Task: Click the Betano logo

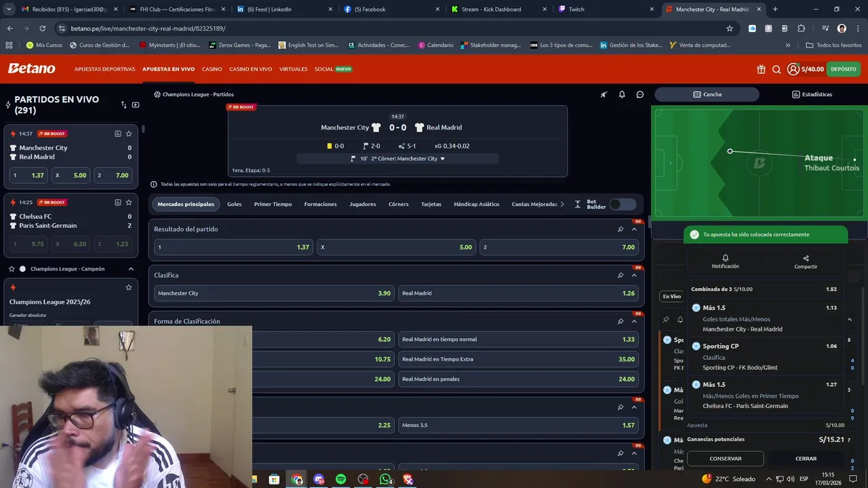Action: click(31, 68)
